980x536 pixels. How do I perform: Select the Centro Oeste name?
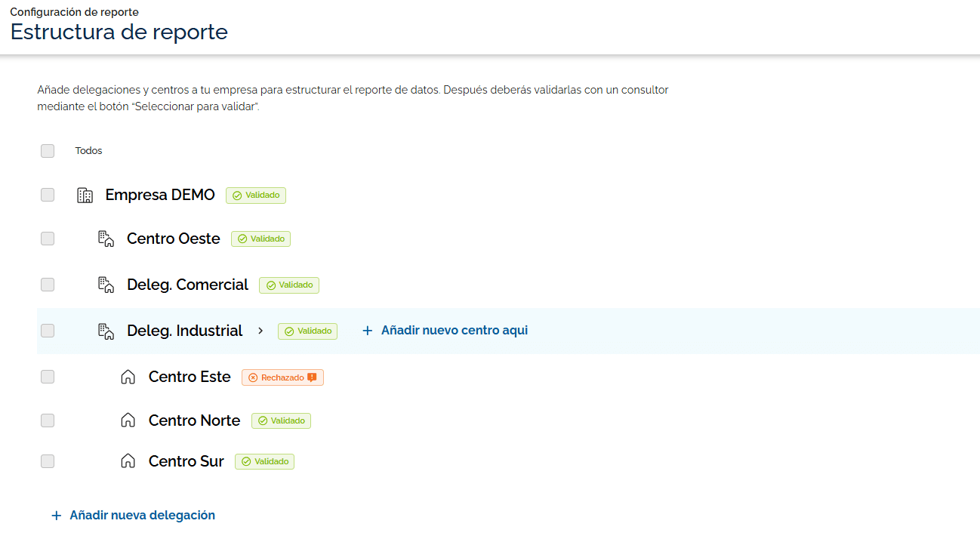[174, 239]
